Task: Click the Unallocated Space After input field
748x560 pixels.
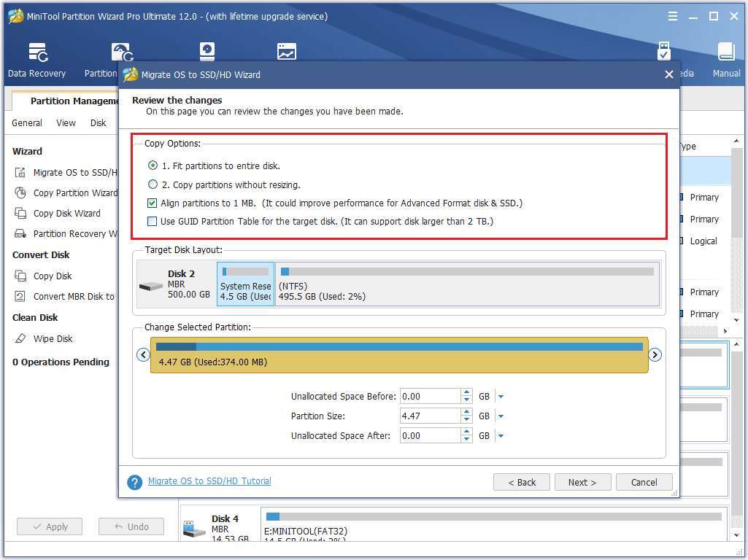Action: 431,435
